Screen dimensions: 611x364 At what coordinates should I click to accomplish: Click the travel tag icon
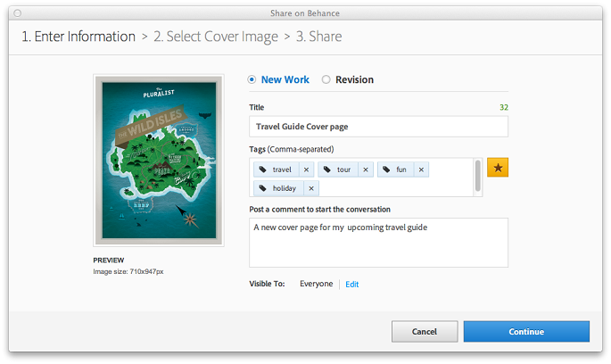point(263,170)
